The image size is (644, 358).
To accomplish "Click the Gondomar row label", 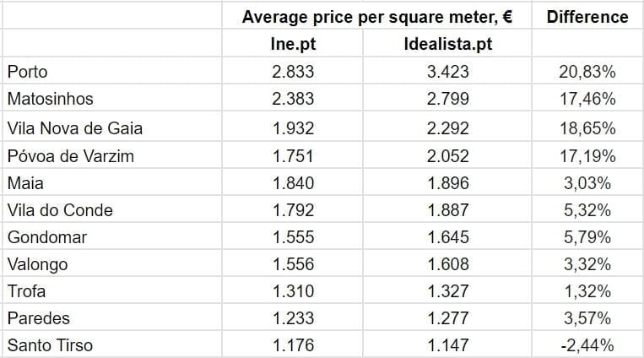I will [x=48, y=237].
